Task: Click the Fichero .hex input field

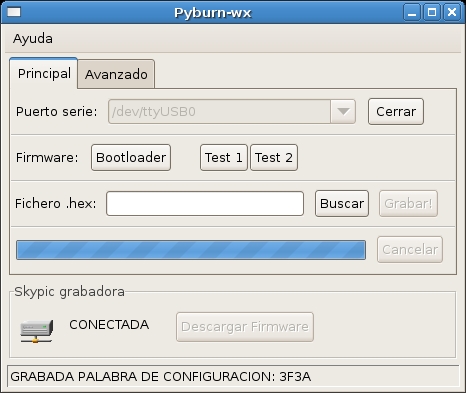Action: (205, 203)
